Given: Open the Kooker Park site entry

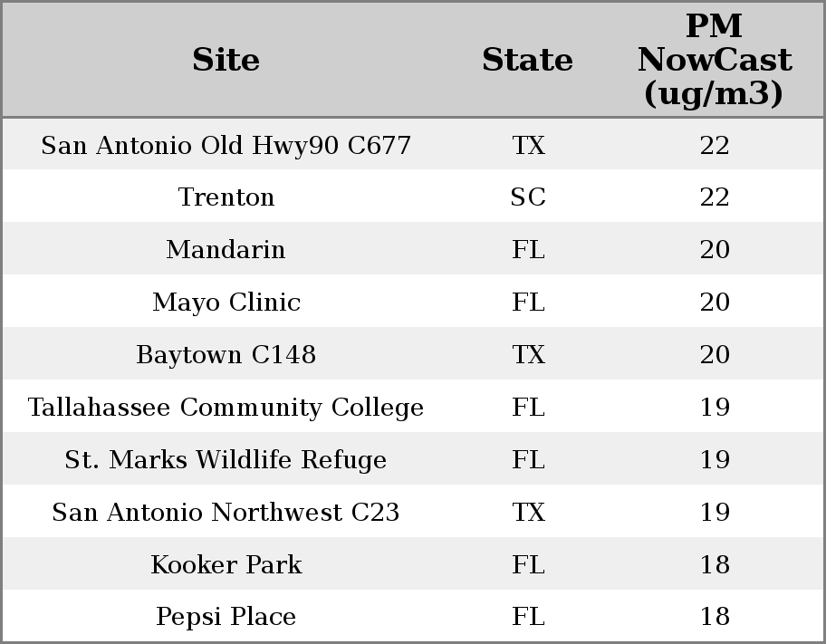Looking at the screenshot, I should coord(226,565).
